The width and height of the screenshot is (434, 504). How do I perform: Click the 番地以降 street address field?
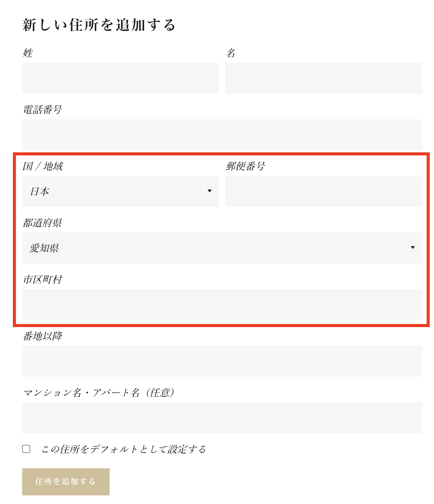[x=222, y=361]
